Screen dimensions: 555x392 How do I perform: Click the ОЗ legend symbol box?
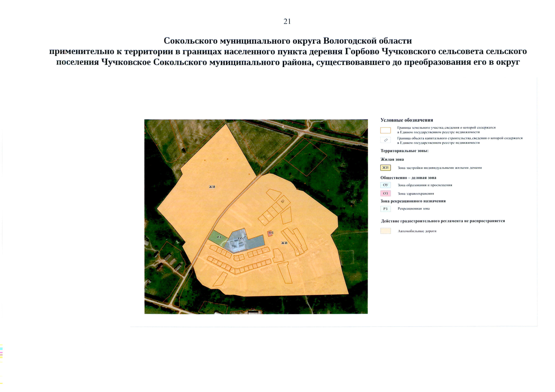coord(387,193)
